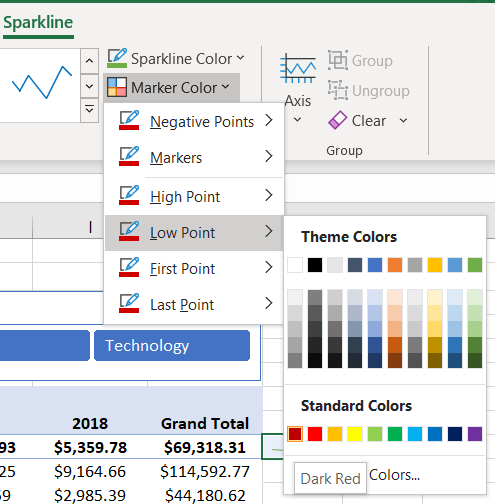Image resolution: width=495 pixels, height=504 pixels.
Task: Select the High Point menu entry
Action: click(194, 196)
